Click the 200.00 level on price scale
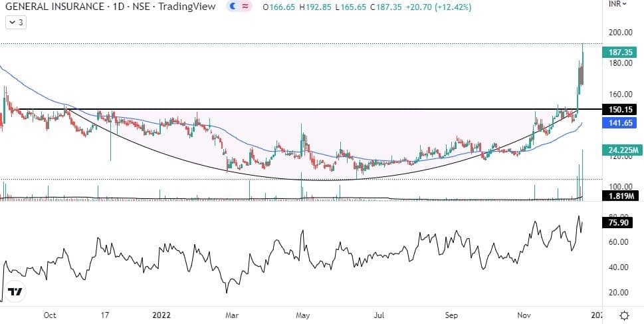 620,32
